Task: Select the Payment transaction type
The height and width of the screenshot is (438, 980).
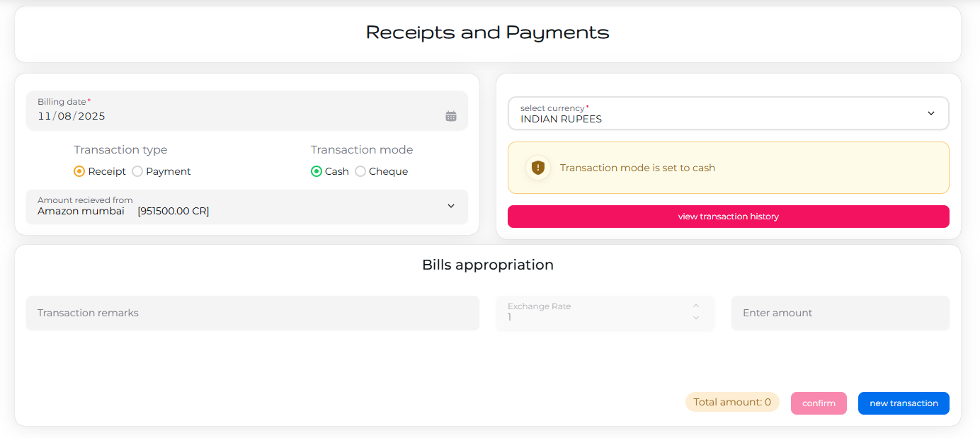Action: [137, 171]
